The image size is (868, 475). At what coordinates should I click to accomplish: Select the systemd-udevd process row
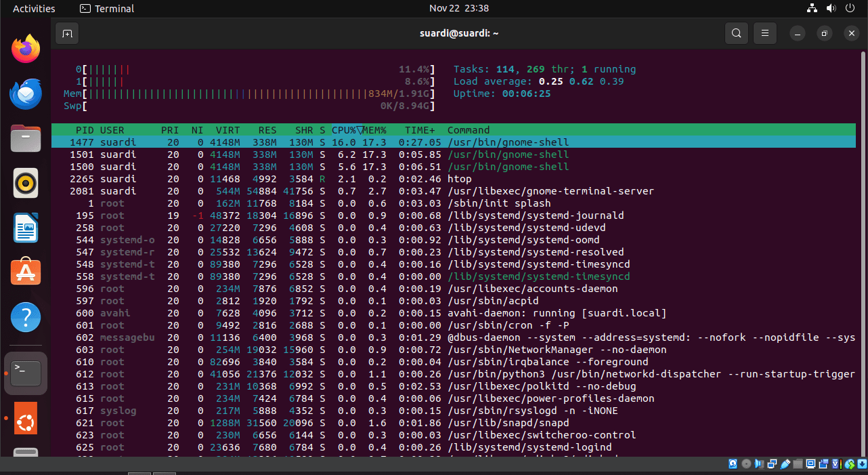tap(454, 228)
